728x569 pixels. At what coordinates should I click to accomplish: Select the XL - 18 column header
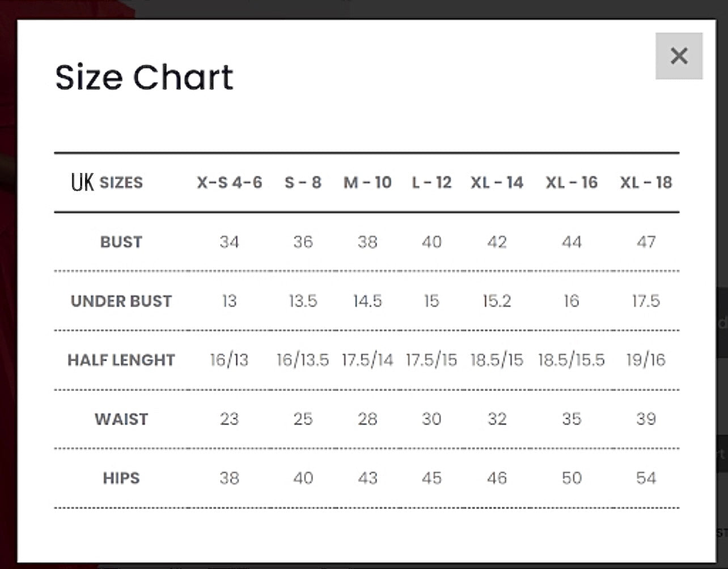(x=646, y=182)
